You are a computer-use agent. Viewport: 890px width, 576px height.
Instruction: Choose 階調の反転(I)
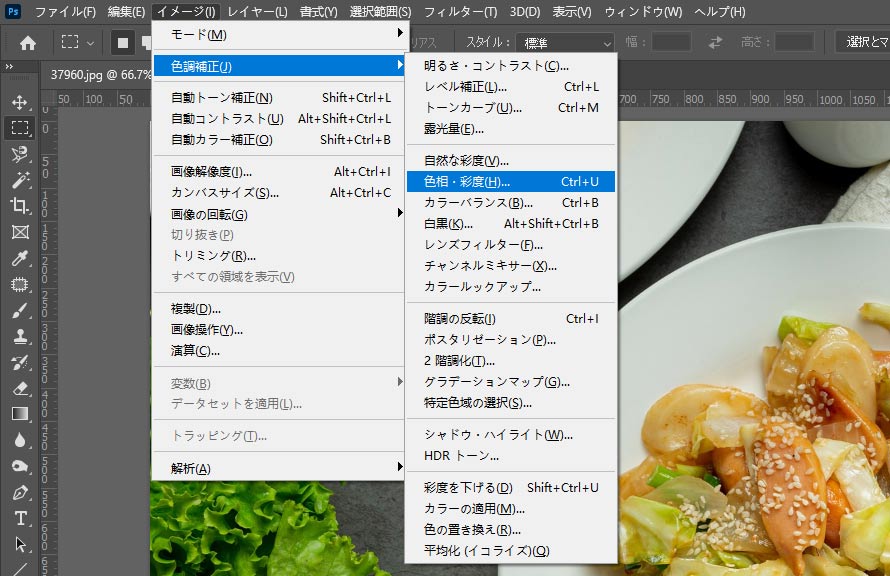(x=511, y=319)
